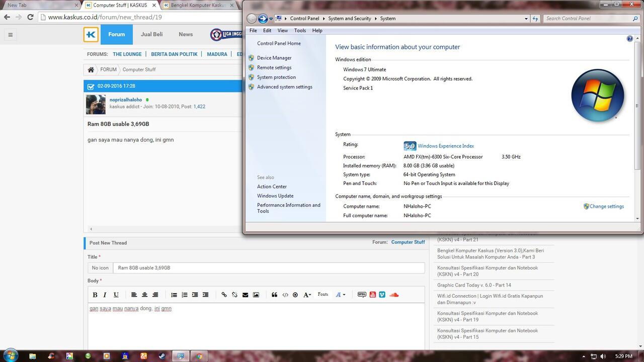The image size is (644, 362).
Task: Open recent pages dropdown next to Forward button
Action: [271, 19]
